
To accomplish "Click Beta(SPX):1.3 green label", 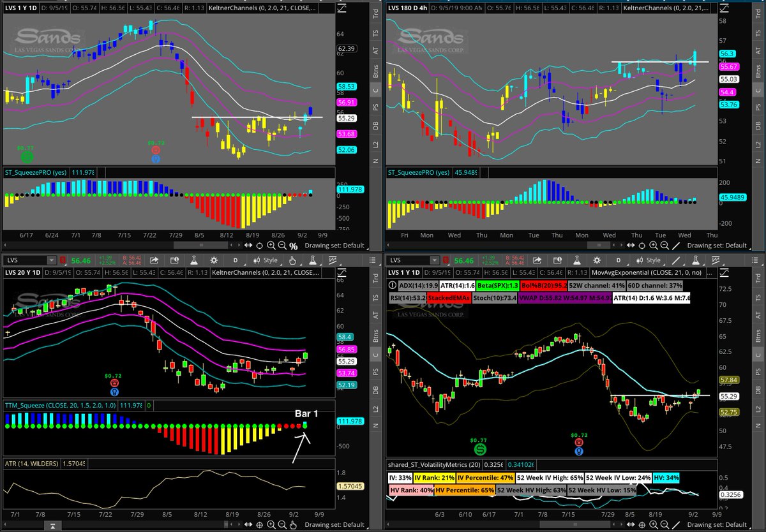I will point(498,286).
